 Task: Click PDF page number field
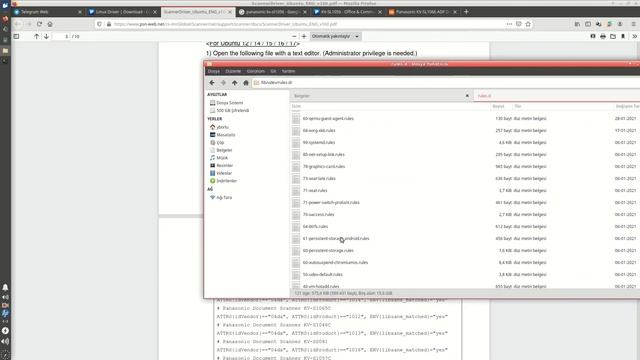tap(62, 36)
